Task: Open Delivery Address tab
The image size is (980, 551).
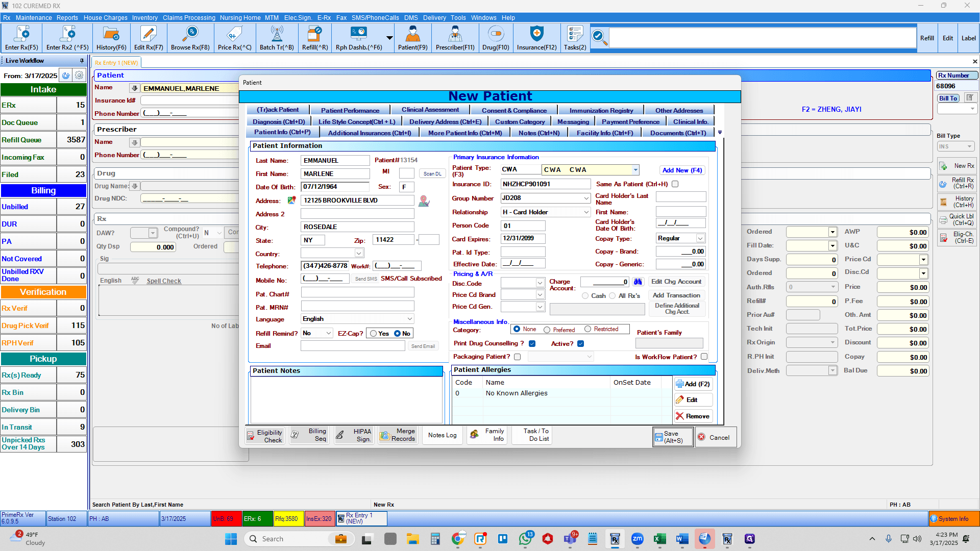Action: click(445, 122)
